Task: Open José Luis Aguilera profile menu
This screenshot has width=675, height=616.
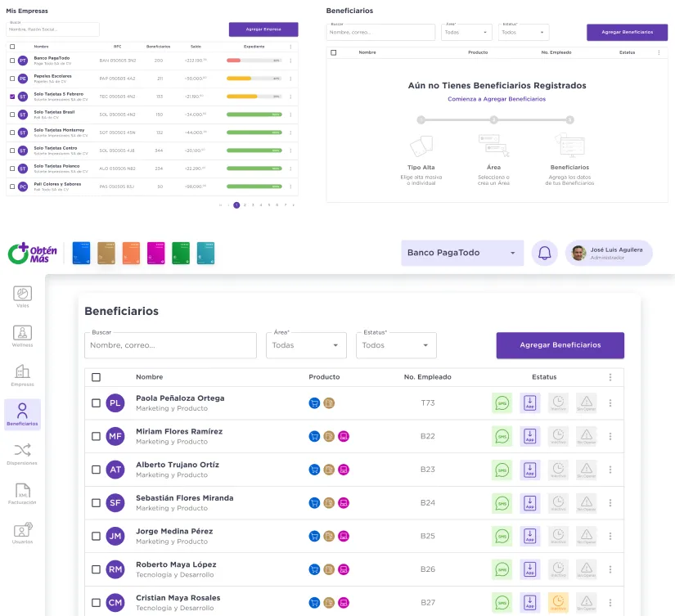Action: tap(608, 253)
